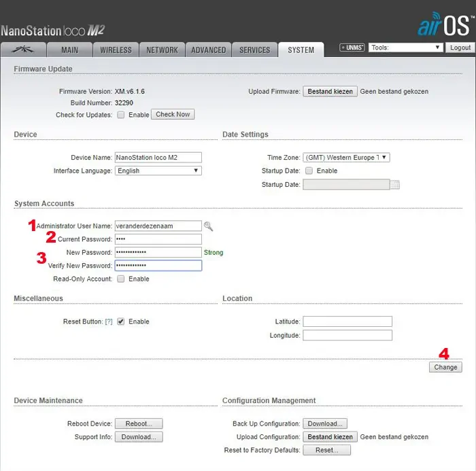Click the 'Strong' password strength label

tap(214, 253)
